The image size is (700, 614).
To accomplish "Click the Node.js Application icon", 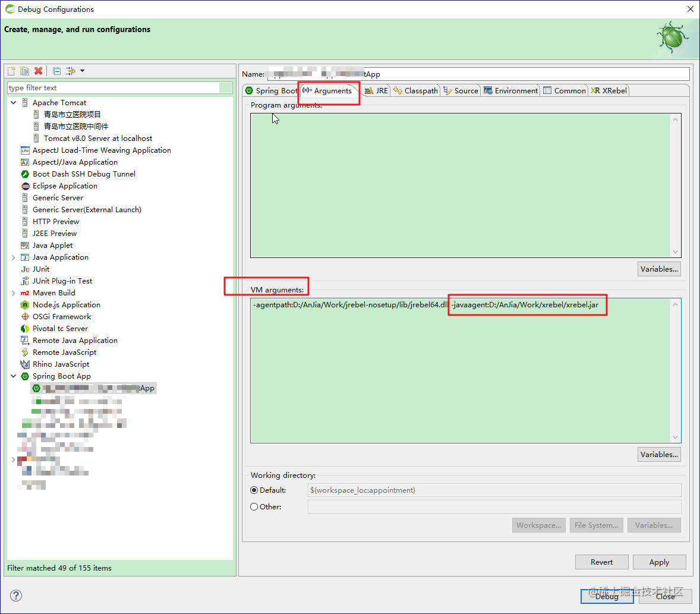I will 25,305.
